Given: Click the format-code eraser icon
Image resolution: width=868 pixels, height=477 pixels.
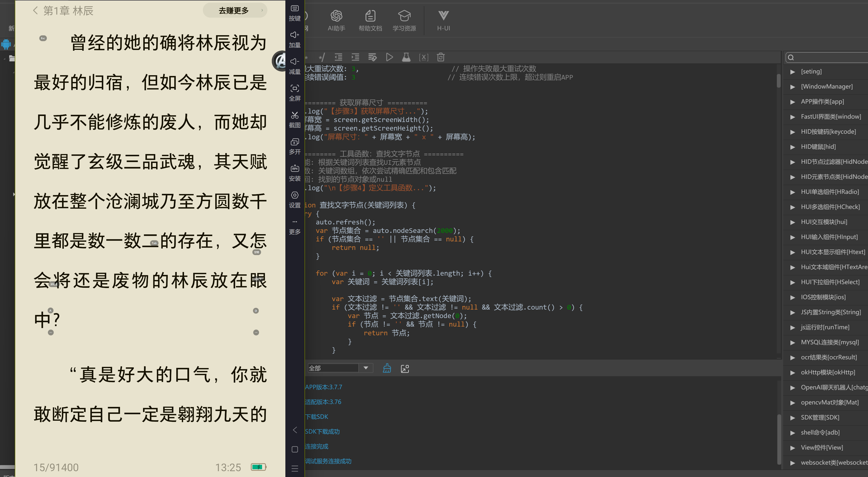Looking at the screenshot, I should (x=372, y=57).
